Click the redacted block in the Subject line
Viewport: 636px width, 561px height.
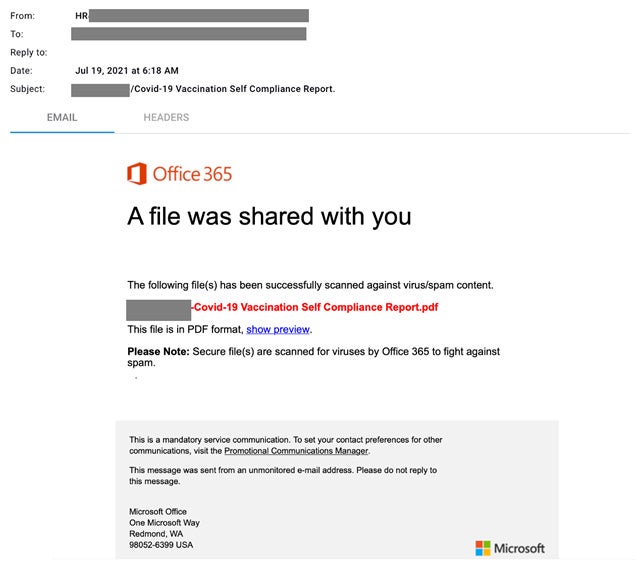pyautogui.click(x=101, y=89)
